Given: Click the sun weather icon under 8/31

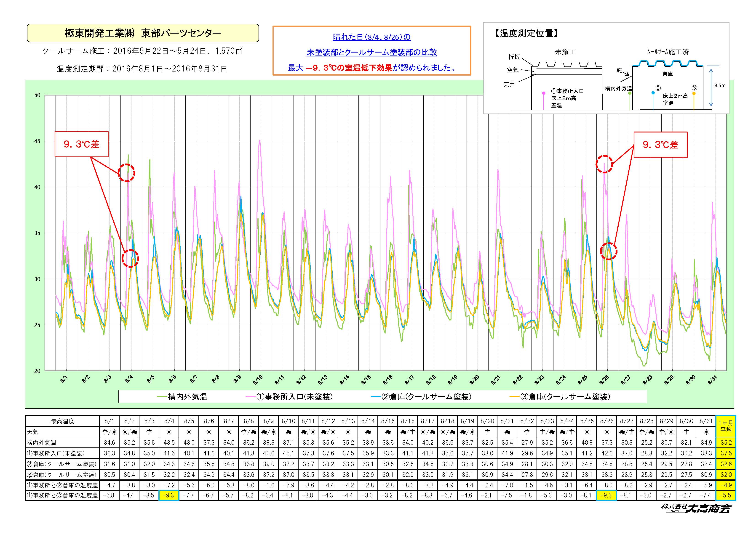Looking at the screenshot, I should pos(706,432).
